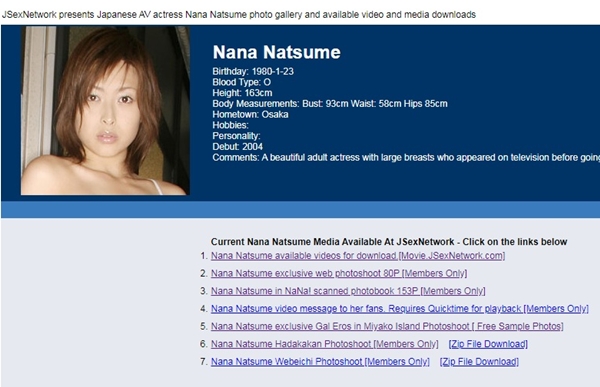Click Zip File Download beside Hadakakan Photoshoot
Viewport: 600px width, 387px height.
pos(488,344)
